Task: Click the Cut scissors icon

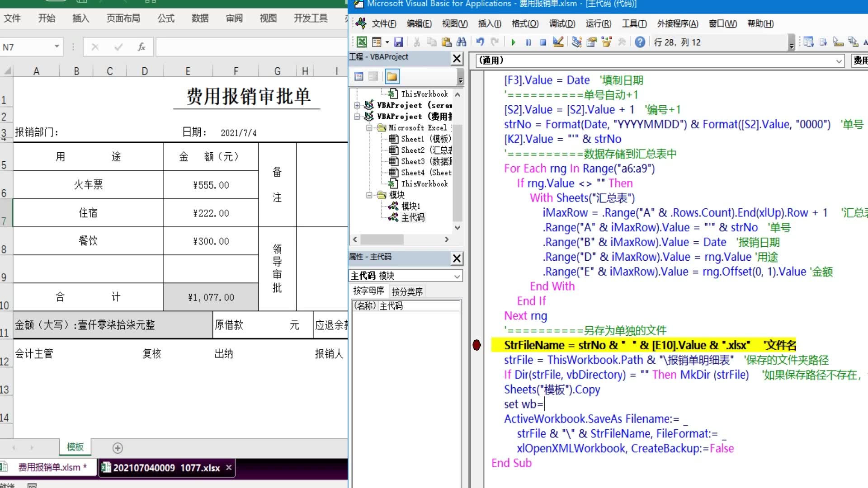Action: 417,42
